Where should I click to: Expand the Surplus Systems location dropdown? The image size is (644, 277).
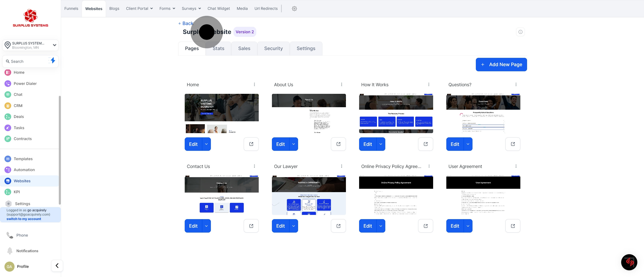pos(54,45)
